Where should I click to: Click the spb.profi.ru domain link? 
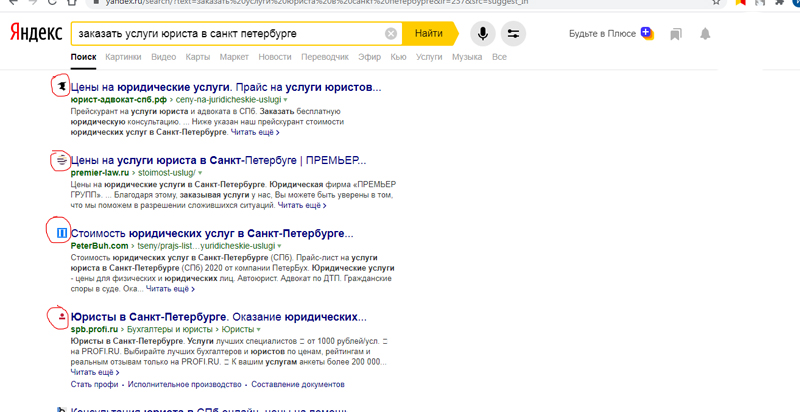point(94,329)
